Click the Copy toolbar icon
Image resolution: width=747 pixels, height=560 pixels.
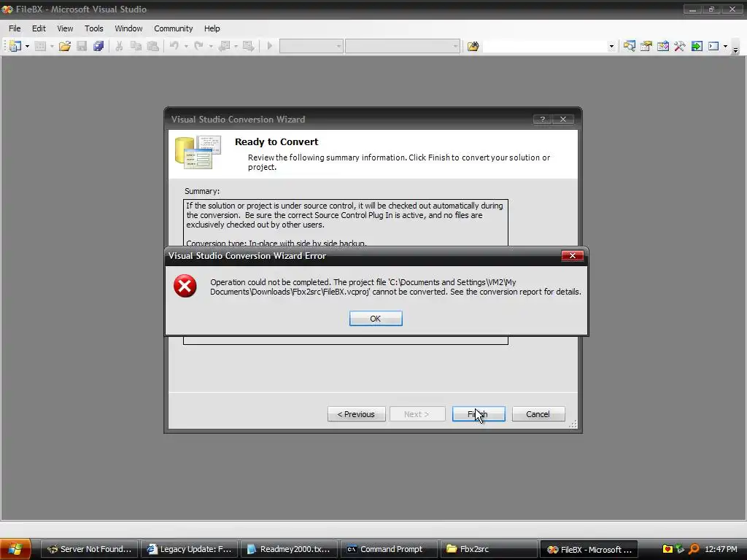coord(136,46)
